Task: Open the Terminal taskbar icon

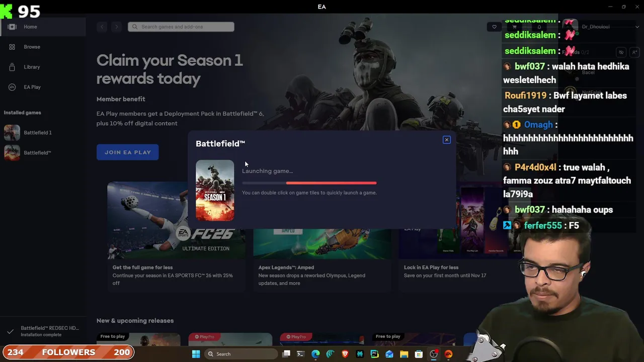Action: coord(301,354)
